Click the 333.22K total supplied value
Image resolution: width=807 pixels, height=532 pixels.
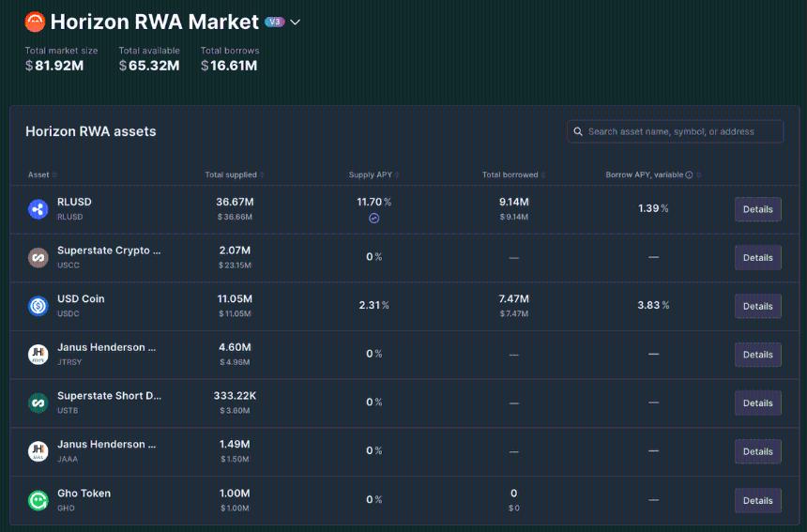235,396
